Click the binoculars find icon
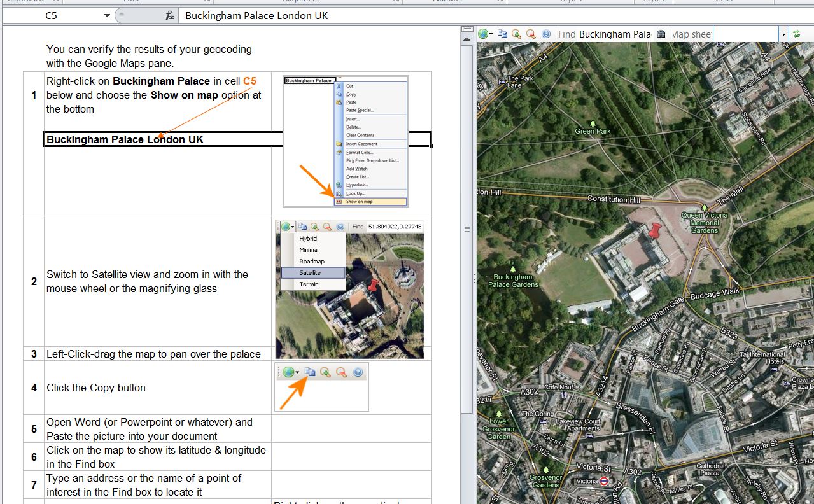Screen dimensions: 814x504 pos(661,34)
